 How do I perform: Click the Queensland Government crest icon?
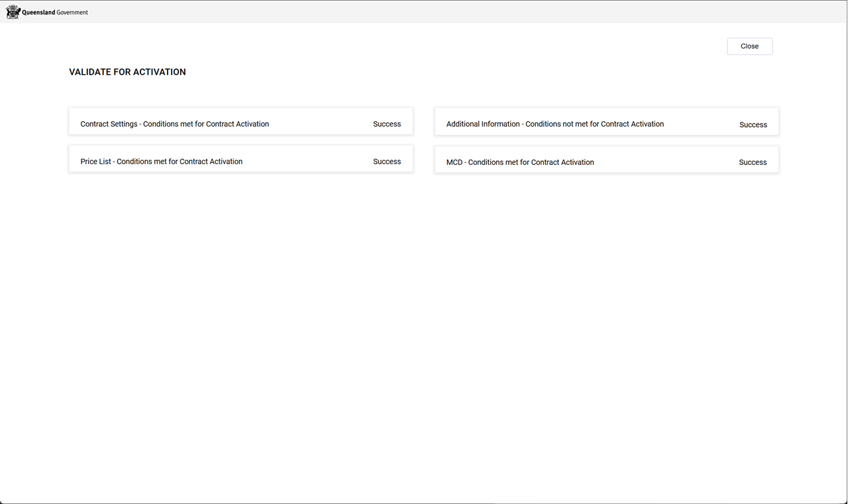[13, 12]
